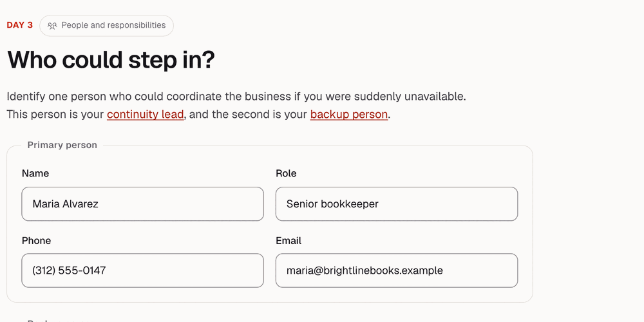
Task: Focus the Name field with Maria Alvarez
Action: click(x=142, y=204)
